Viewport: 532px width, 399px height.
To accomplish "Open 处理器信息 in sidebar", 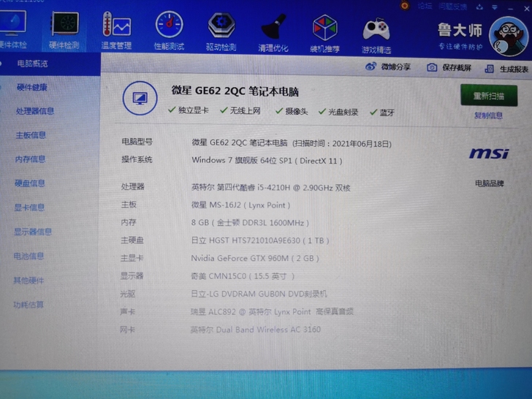I will [x=35, y=111].
